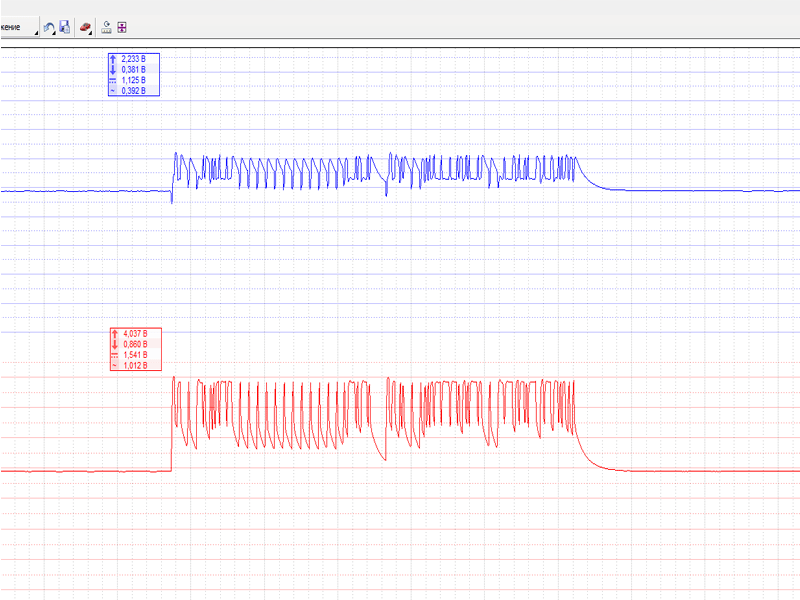Click the rising edge of the red waveform

pos(172,425)
